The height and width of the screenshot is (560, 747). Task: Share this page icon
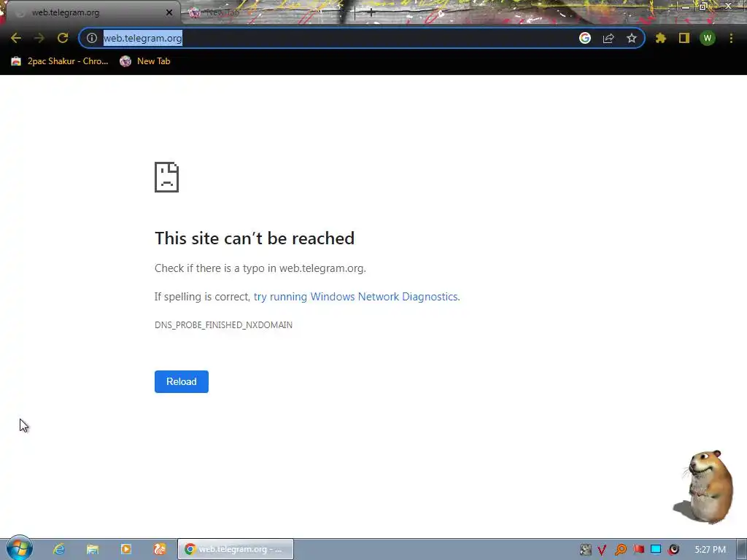608,38
